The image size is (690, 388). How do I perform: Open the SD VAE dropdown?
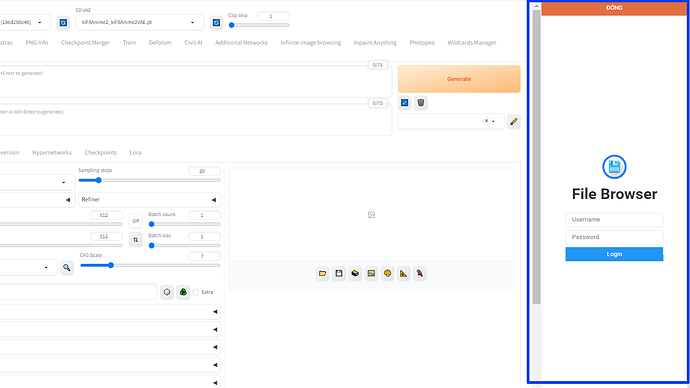[x=139, y=22]
